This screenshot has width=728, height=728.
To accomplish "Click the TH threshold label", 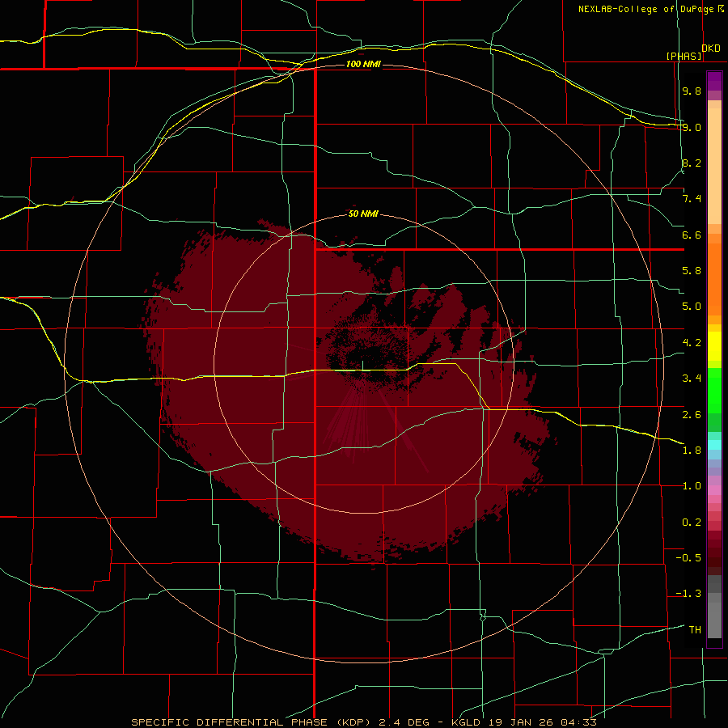I will coord(695,630).
